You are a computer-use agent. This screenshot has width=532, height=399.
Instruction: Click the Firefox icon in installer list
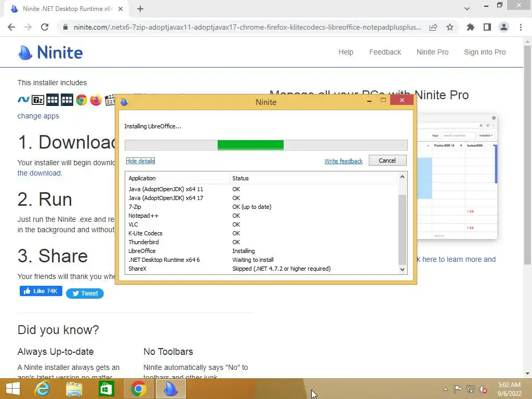96,100
